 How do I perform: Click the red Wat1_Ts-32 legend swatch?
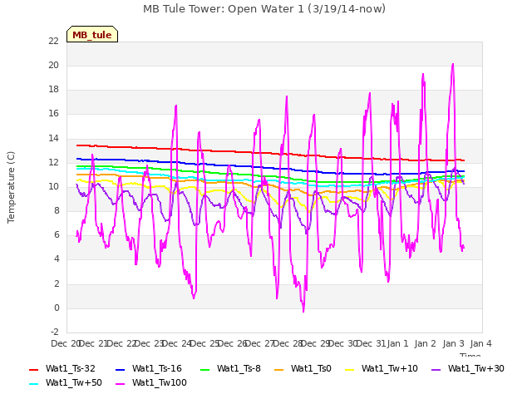(x=34, y=369)
